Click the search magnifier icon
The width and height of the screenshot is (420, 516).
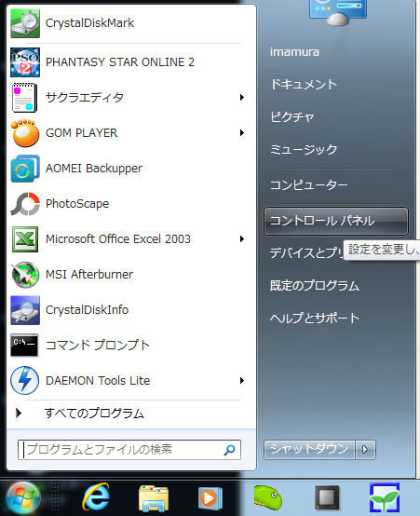[229, 450]
